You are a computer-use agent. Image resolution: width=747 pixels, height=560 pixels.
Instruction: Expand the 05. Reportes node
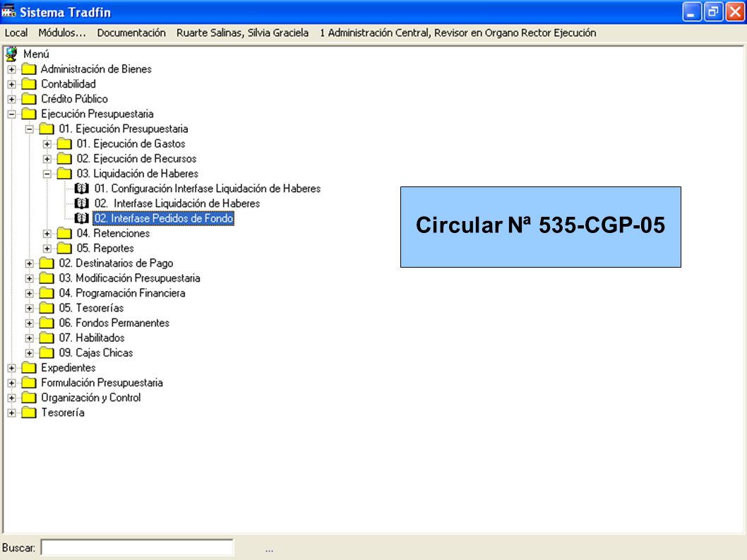[x=47, y=249]
